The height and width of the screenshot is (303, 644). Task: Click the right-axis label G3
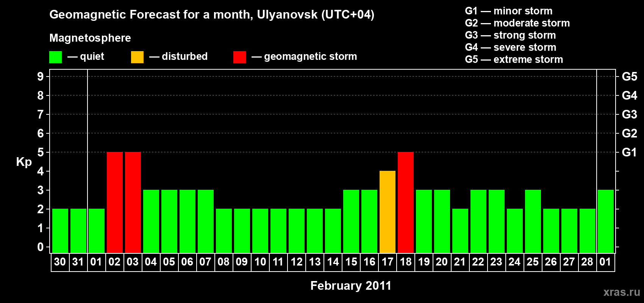[629, 114]
